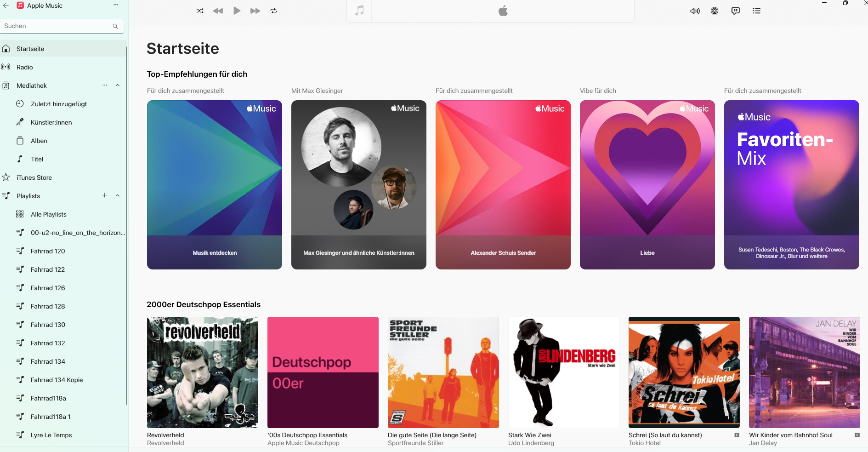The height and width of the screenshot is (452, 868).
Task: Go to the previous track
Action: click(x=218, y=11)
